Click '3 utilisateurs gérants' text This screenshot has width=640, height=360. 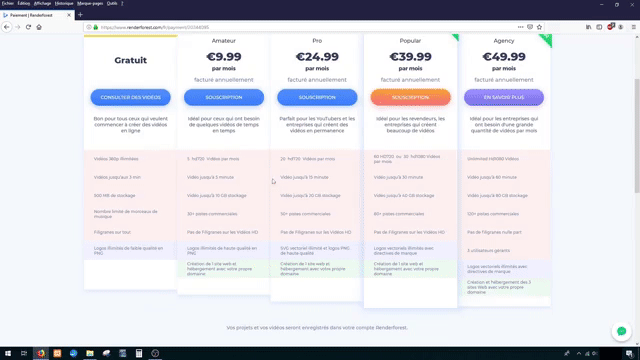(488, 251)
